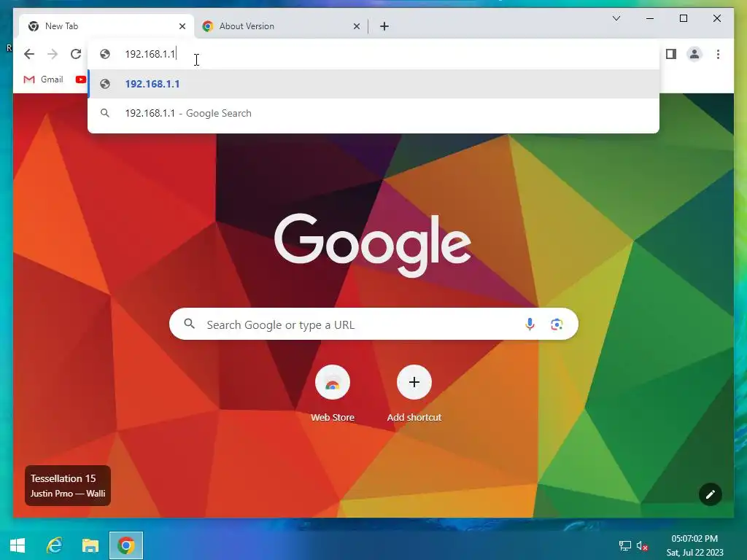Open the Windows Start menu
The width and height of the screenshot is (747, 560).
pos(18,545)
